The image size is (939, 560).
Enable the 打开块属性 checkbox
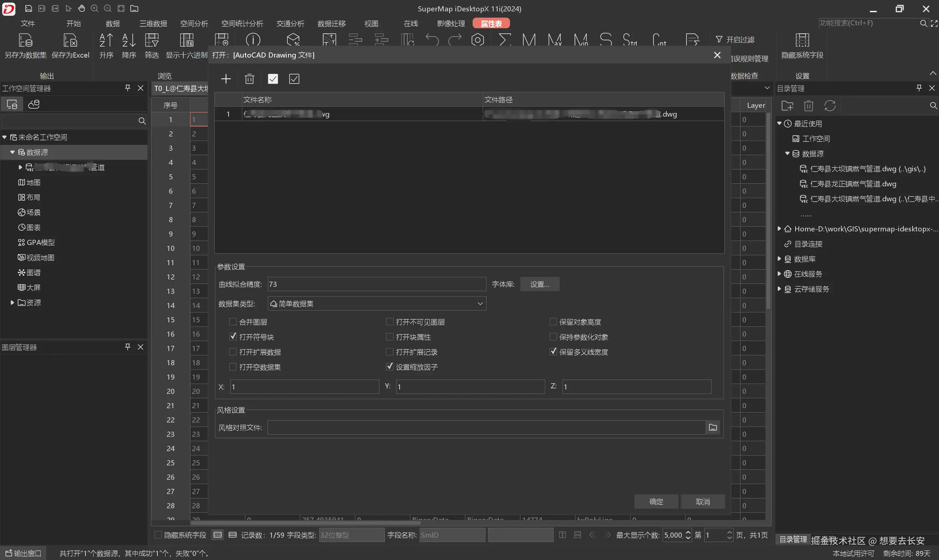tap(390, 337)
